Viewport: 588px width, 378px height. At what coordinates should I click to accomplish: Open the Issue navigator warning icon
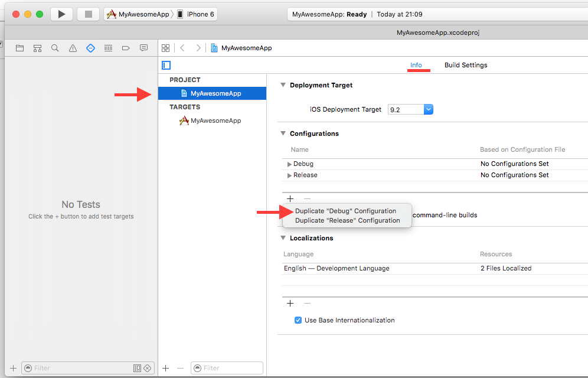pyautogui.click(x=73, y=48)
